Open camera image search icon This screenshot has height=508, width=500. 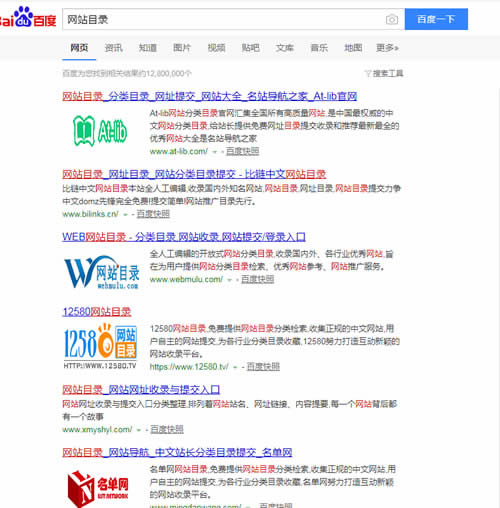[x=392, y=20]
